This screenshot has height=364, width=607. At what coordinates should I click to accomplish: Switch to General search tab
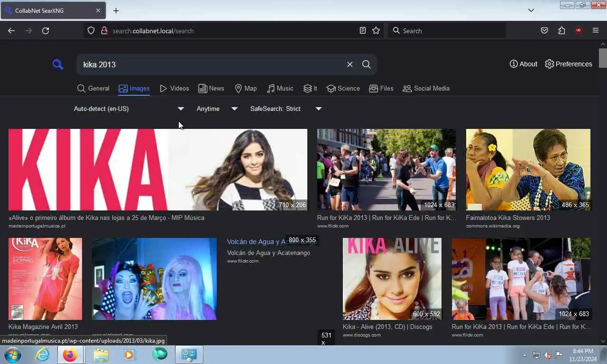pos(93,88)
